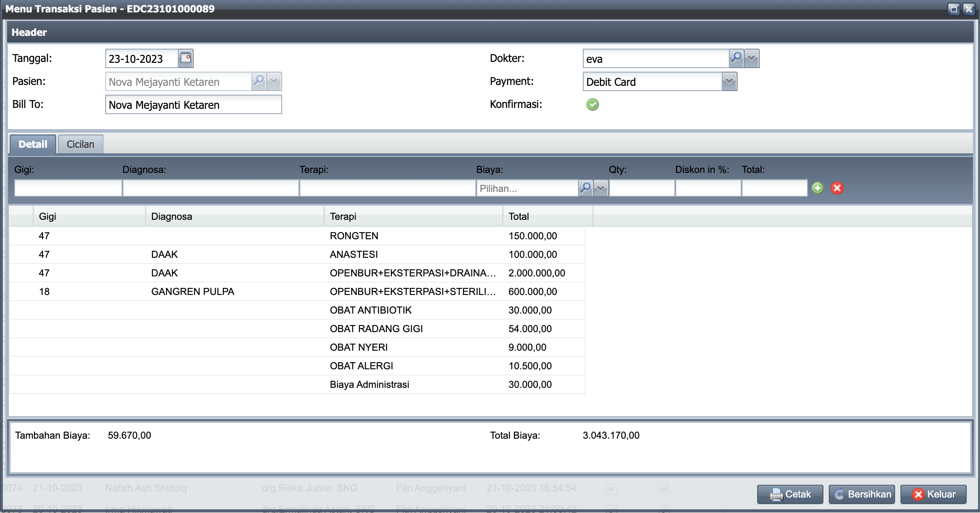Viewport: 980px width, 513px height.
Task: Click the red cancel entry icon
Action: [837, 188]
